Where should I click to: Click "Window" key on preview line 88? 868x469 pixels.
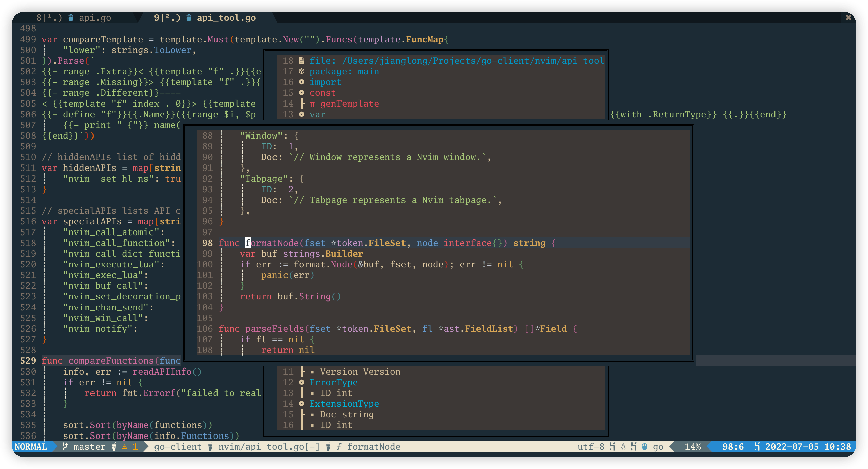tap(261, 136)
